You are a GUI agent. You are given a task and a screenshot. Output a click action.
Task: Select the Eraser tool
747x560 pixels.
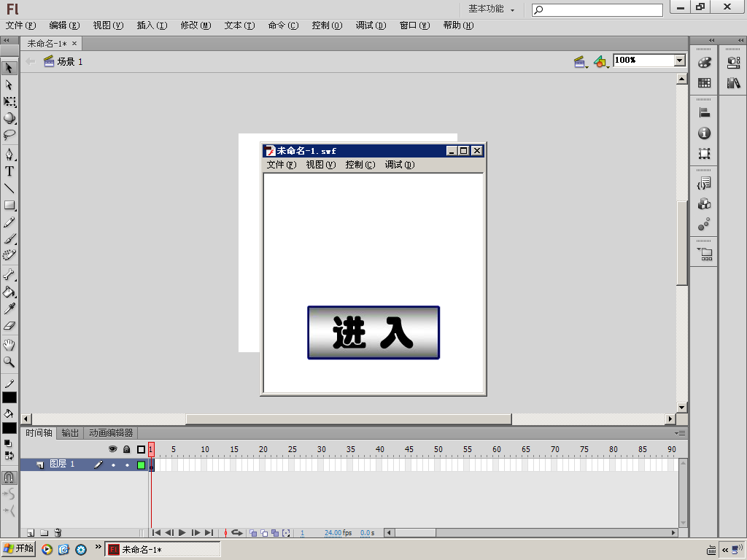(x=9, y=326)
